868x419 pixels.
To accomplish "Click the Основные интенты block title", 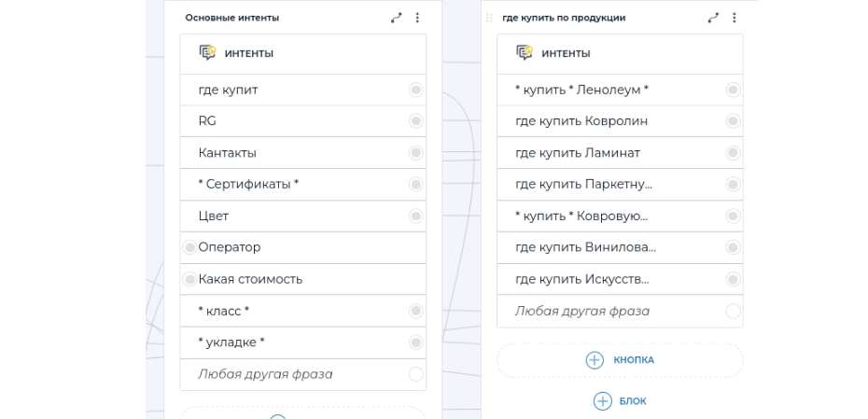I will tap(232, 18).
